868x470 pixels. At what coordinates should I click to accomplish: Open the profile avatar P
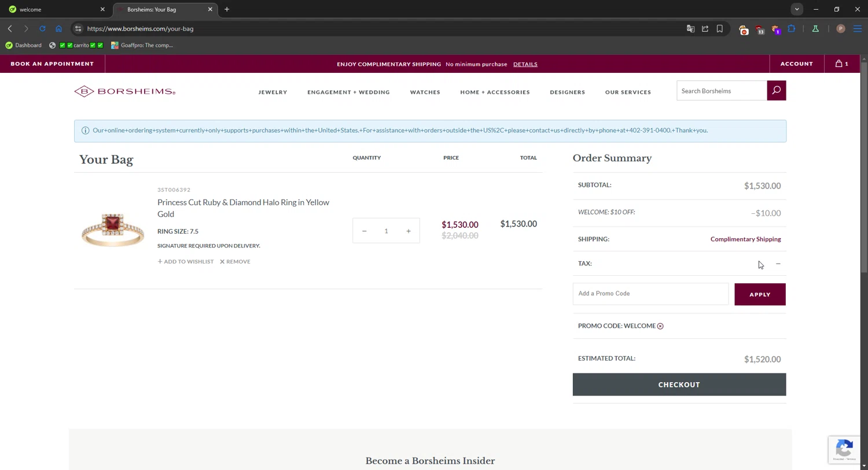pyautogui.click(x=841, y=28)
